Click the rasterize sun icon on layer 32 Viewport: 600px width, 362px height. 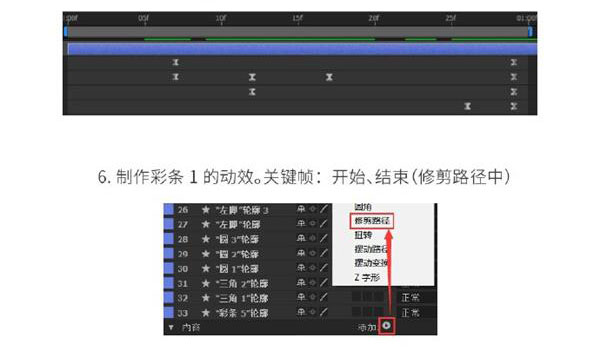coord(313,297)
